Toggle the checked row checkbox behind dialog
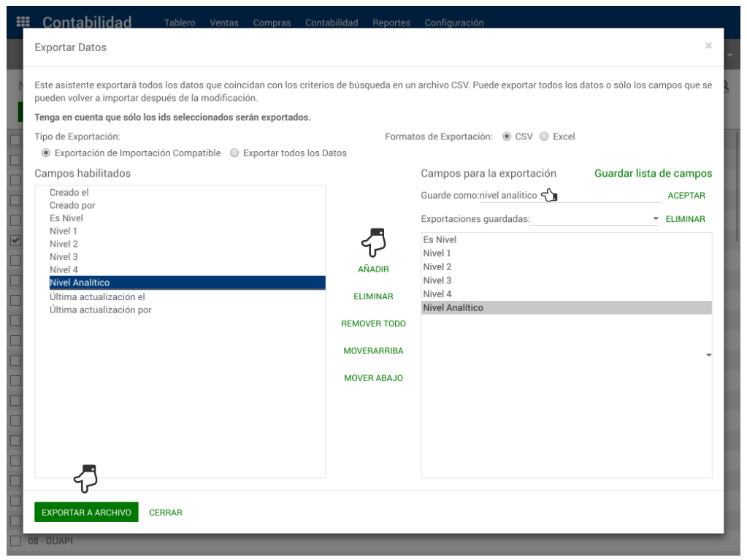Screen dimensions: 747x560 coord(15,239)
